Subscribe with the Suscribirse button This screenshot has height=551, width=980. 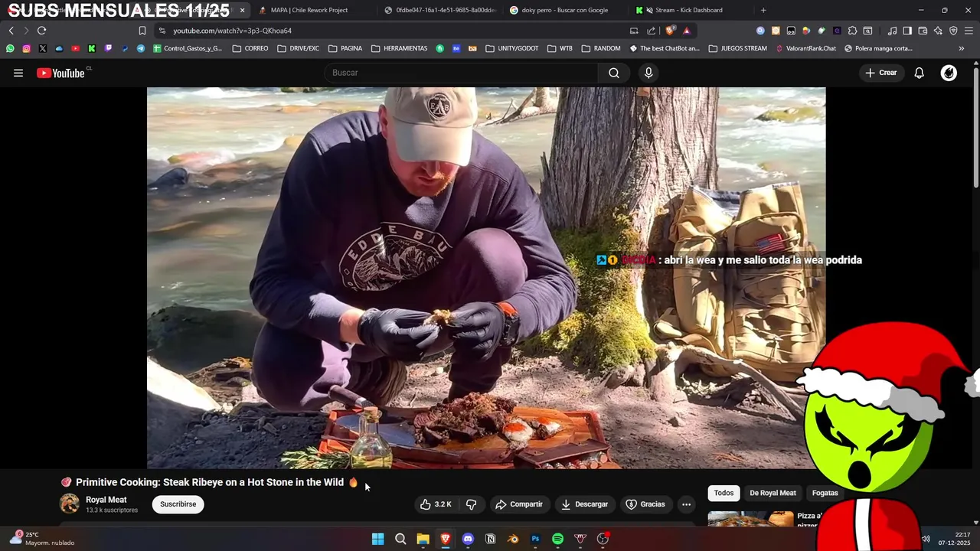[x=178, y=504]
